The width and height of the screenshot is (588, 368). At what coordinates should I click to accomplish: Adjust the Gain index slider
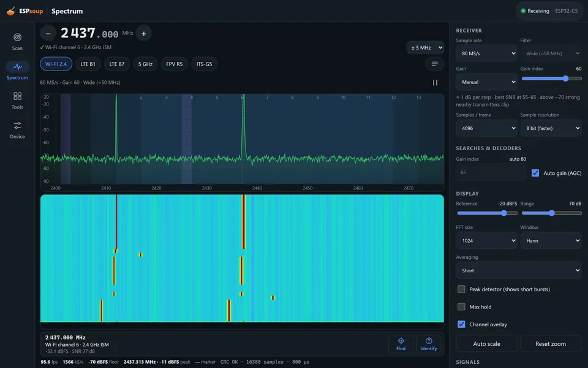click(x=551, y=79)
